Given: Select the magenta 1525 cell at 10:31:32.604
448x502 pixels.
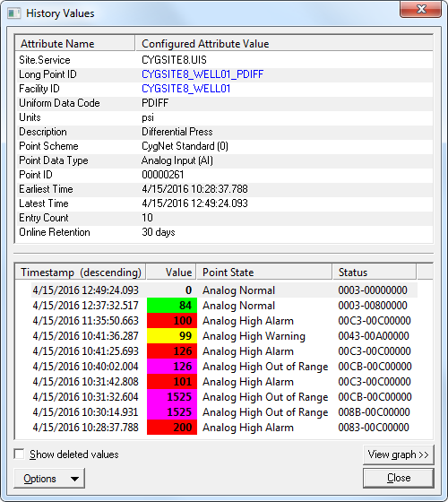Looking at the screenshot, I should [172, 397].
